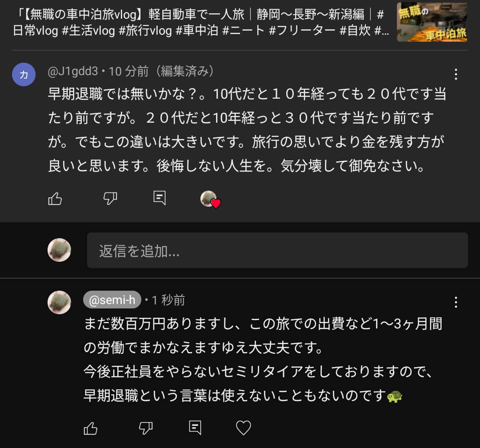Dislike the reply by @semi-h
Screen dimensions: 480x448
point(146,428)
